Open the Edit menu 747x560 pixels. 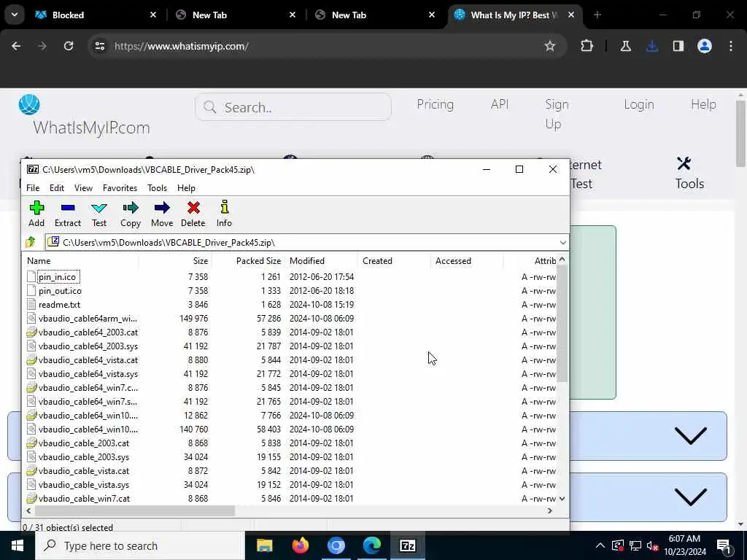(x=57, y=188)
